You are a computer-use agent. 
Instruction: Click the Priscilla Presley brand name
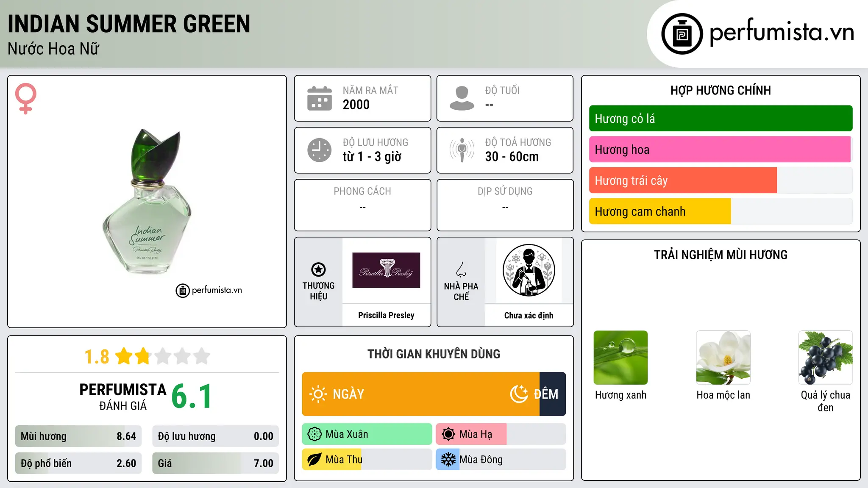tap(386, 315)
